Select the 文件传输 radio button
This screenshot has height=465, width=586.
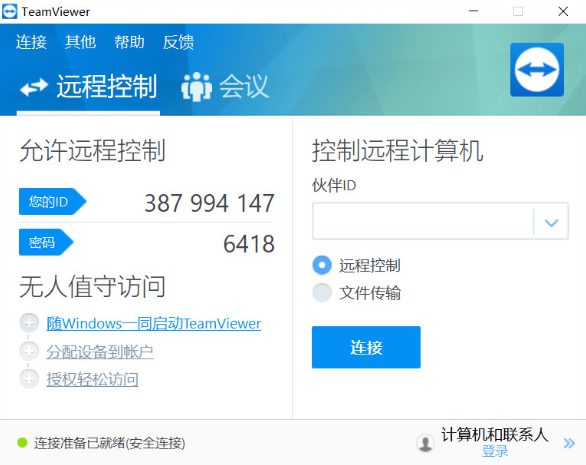click(322, 292)
